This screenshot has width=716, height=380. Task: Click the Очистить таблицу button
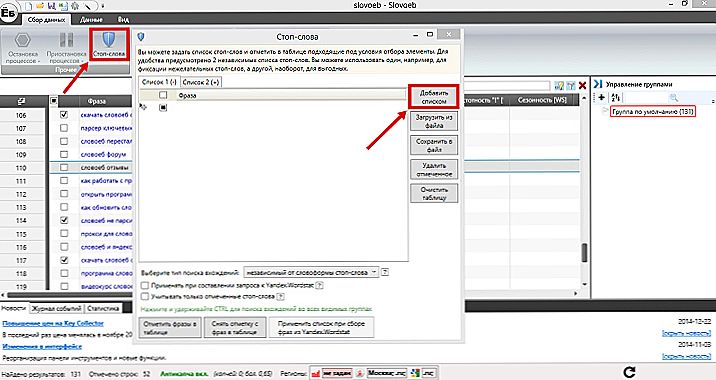434,193
